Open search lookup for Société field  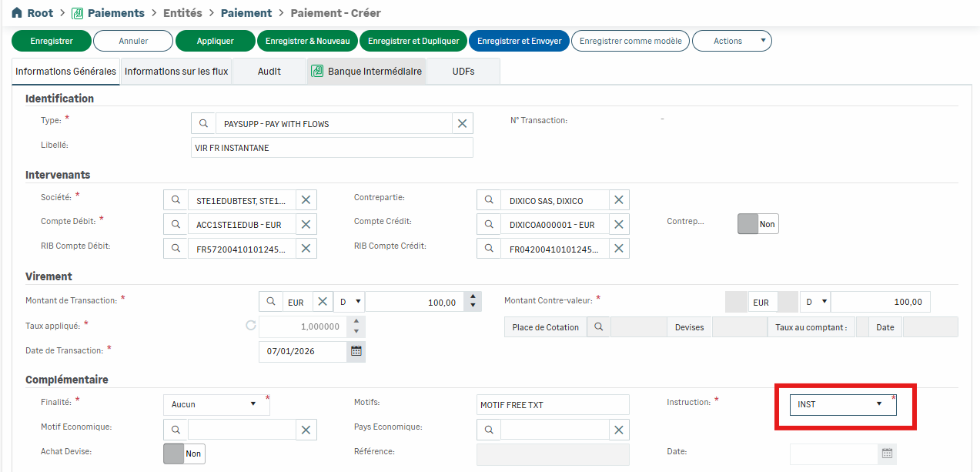tap(176, 200)
